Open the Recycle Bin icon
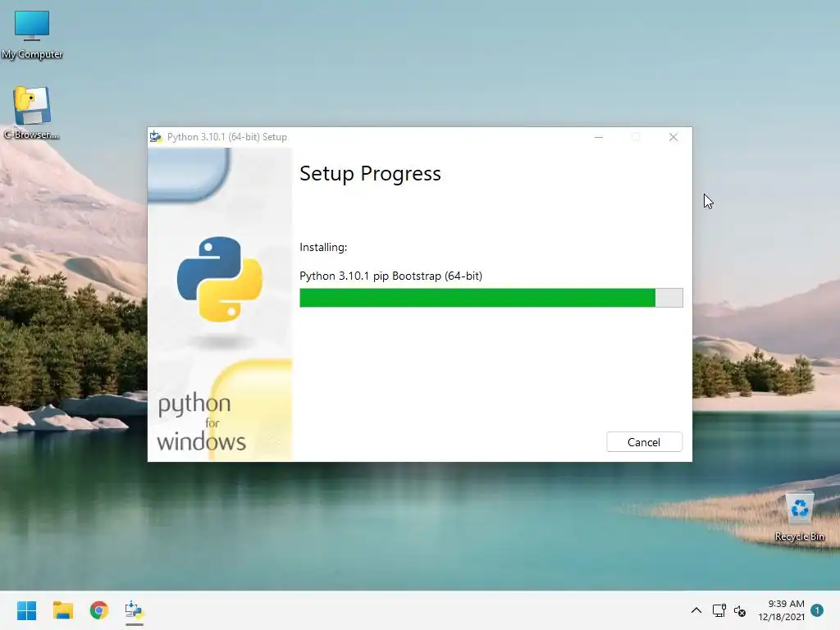 tap(799, 517)
